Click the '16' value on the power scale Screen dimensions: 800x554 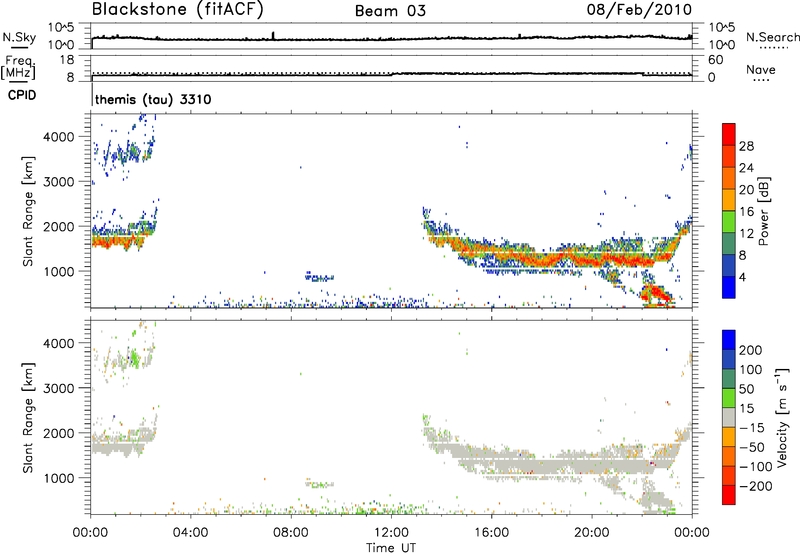(x=746, y=212)
